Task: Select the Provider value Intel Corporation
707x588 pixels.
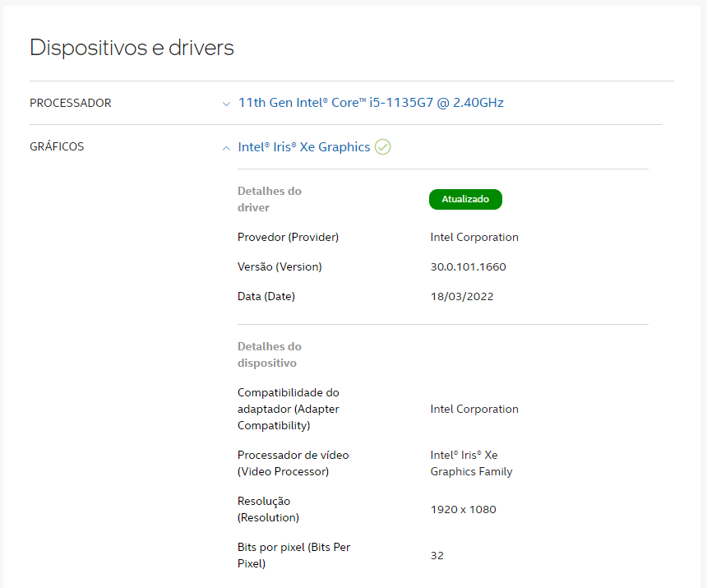Action: (x=474, y=237)
